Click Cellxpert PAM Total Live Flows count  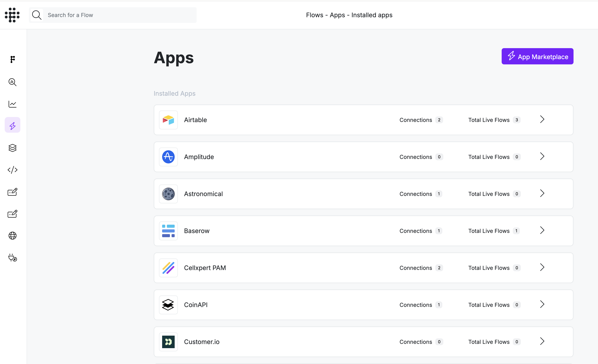517,268
